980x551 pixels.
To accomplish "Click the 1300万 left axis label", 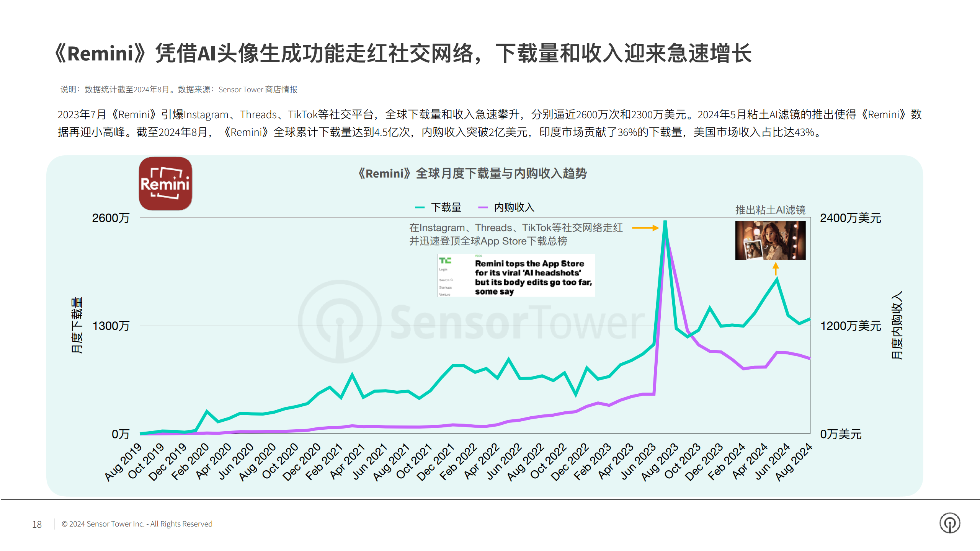I will tap(111, 326).
